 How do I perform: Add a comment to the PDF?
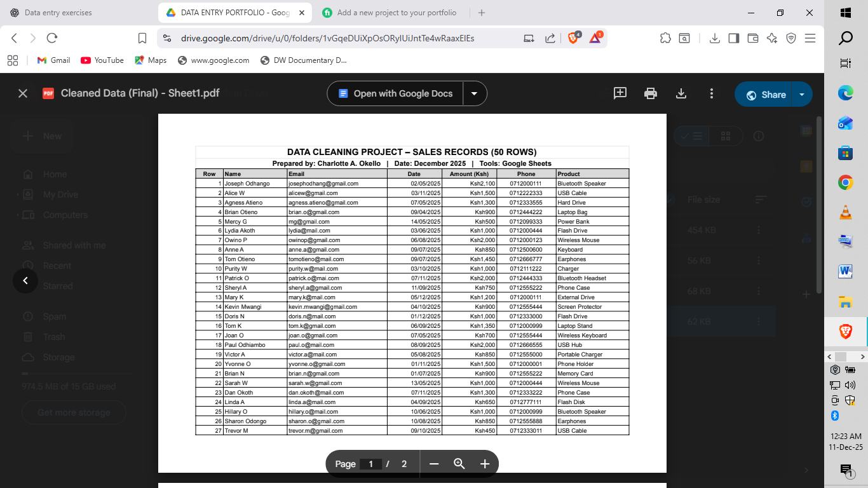coord(618,93)
